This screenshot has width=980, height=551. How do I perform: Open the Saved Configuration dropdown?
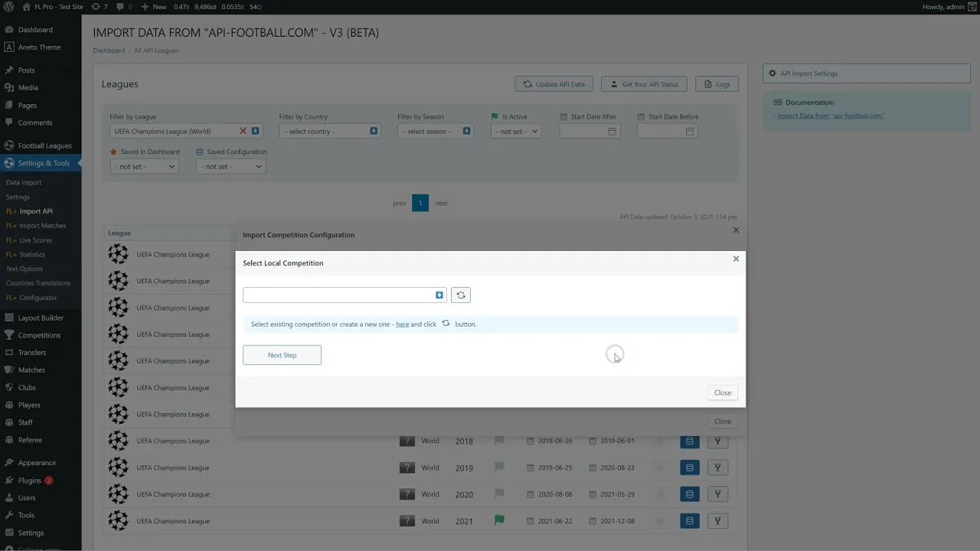click(231, 167)
